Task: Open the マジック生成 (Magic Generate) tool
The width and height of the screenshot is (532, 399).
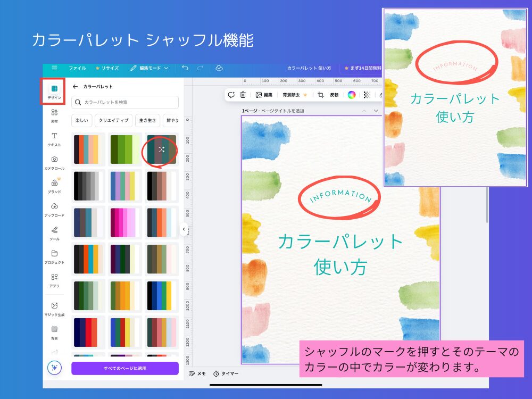Action: [54, 309]
